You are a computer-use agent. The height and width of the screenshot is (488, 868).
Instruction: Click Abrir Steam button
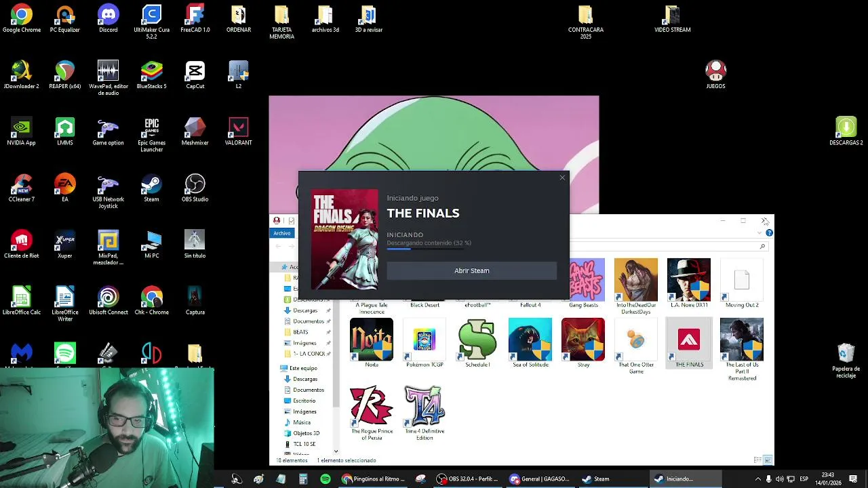471,270
